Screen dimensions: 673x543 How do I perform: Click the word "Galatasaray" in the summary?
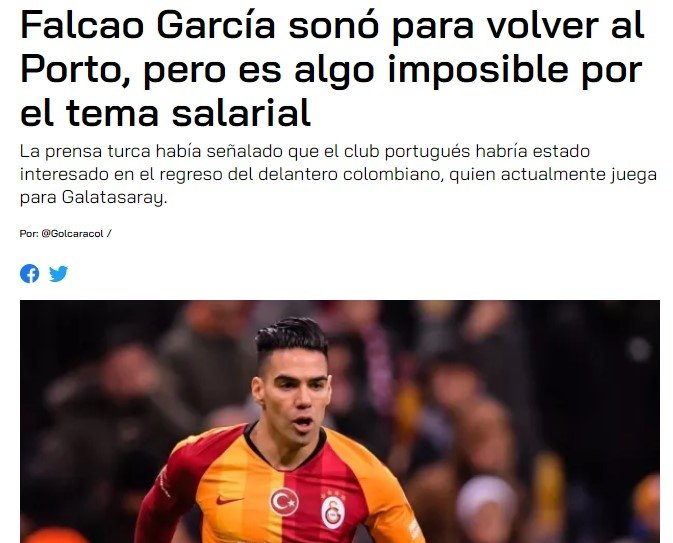113,197
